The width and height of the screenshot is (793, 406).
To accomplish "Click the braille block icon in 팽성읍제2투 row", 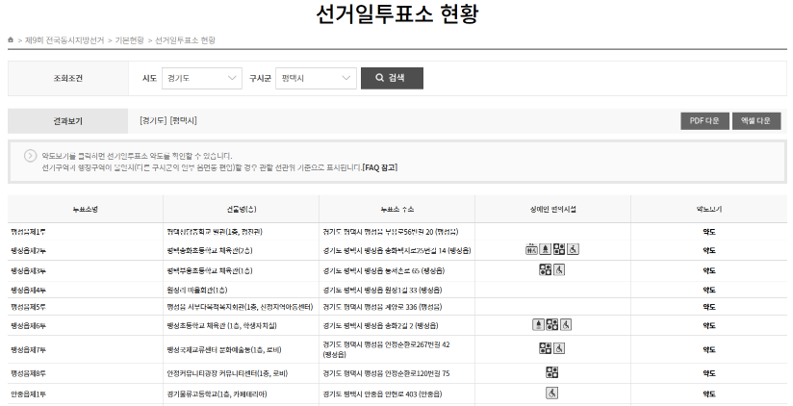I will click(559, 249).
